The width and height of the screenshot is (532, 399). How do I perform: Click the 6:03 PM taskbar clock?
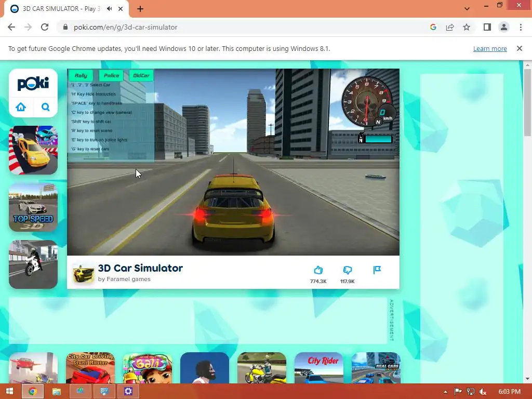509,392
